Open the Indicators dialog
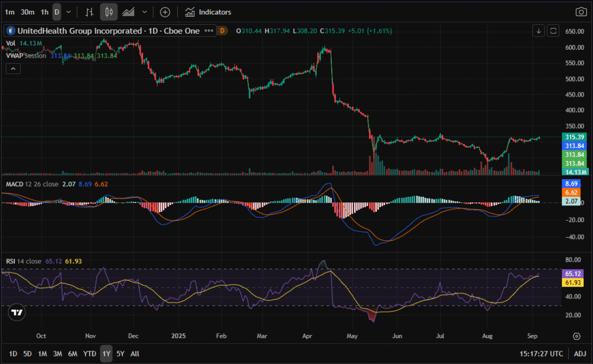 (x=208, y=12)
